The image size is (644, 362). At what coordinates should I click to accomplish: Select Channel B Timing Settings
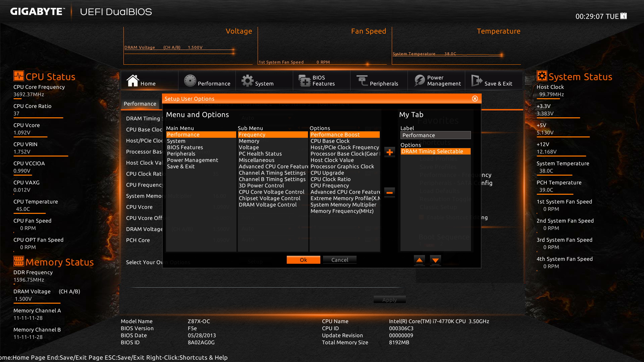pyautogui.click(x=273, y=179)
